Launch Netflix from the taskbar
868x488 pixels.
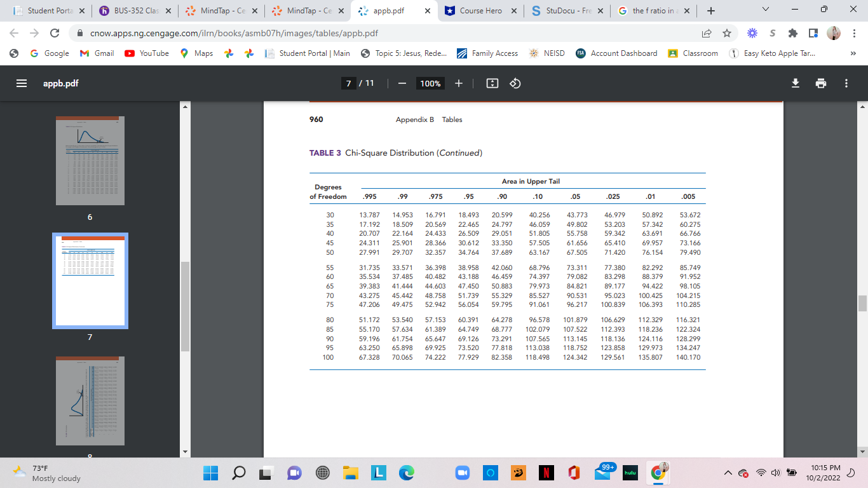(x=545, y=473)
